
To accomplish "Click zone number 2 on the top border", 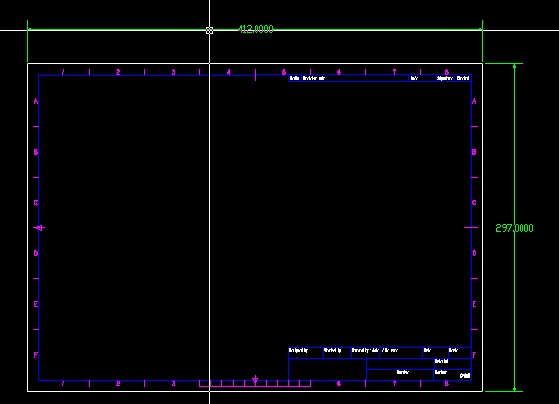I will coord(118,72).
